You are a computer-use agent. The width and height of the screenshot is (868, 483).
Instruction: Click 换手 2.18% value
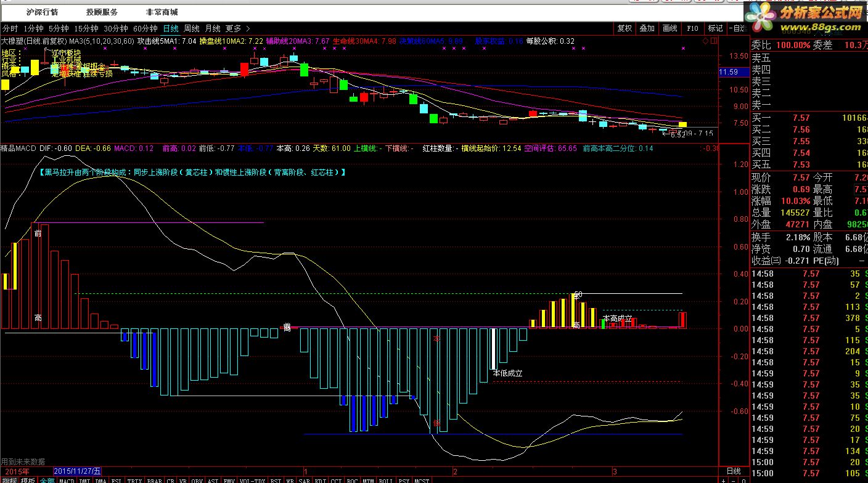pos(797,237)
